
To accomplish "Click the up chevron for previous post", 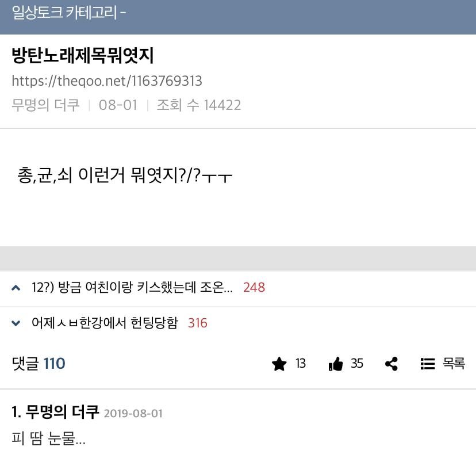I will tap(16, 288).
